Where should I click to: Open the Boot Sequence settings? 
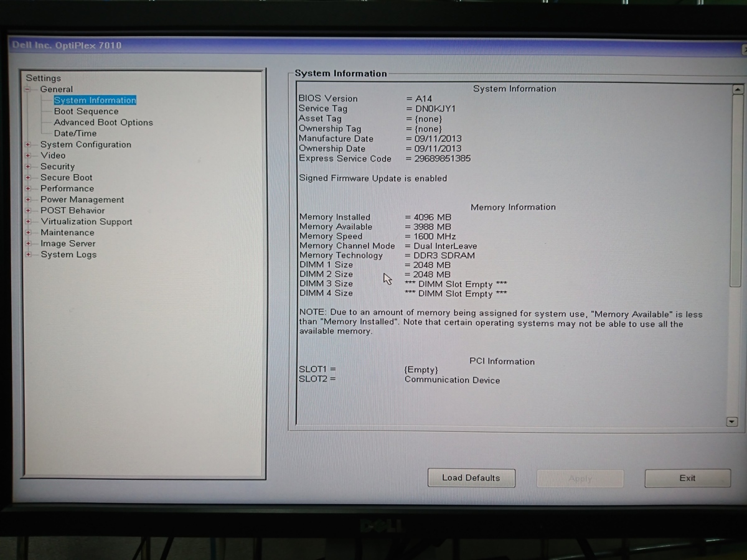86,111
